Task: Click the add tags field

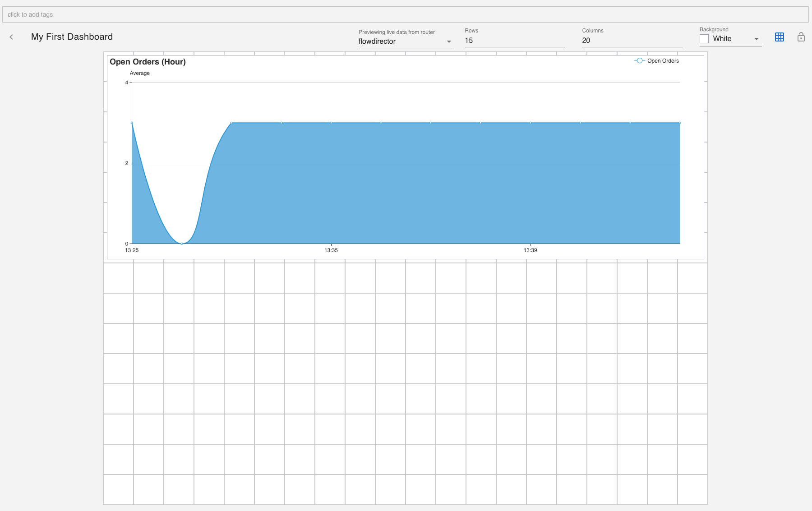Action: pos(405,14)
